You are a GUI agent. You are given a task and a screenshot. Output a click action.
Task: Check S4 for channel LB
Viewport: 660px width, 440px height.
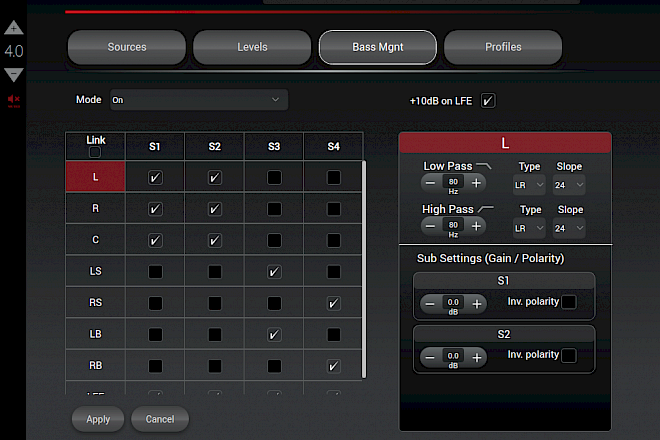[333, 335]
